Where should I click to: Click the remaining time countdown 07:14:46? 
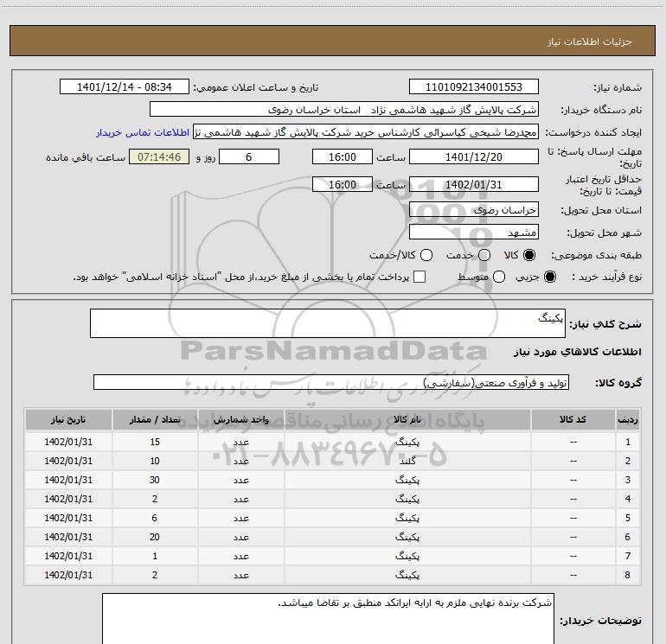tap(159, 156)
